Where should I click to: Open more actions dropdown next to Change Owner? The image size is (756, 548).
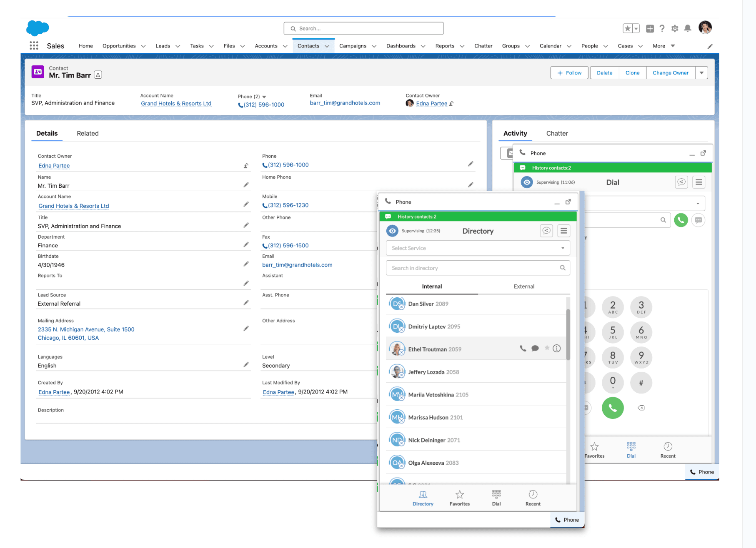[x=702, y=73]
